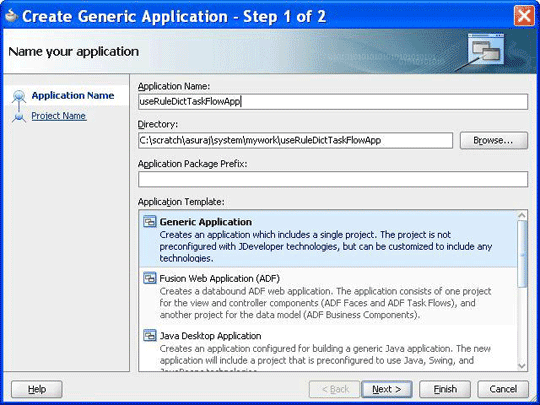Click the Java cup title bar icon
540x405 pixels.
(x=11, y=15)
